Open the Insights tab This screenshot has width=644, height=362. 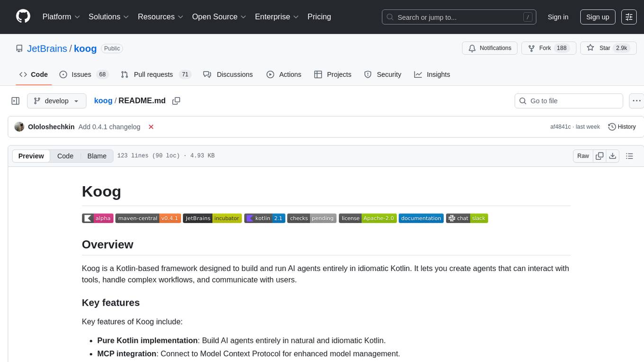point(432,74)
